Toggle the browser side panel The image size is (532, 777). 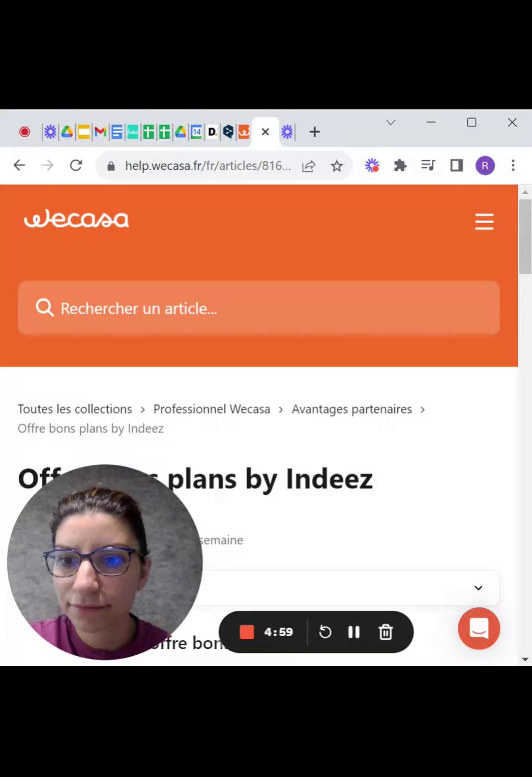click(457, 165)
